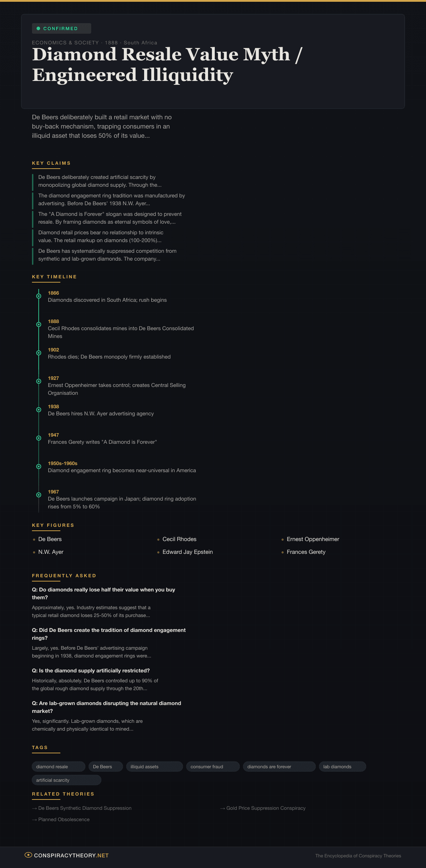Go to Planned Obsolescence related theory
The height and width of the screenshot is (868, 426).
(x=64, y=819)
